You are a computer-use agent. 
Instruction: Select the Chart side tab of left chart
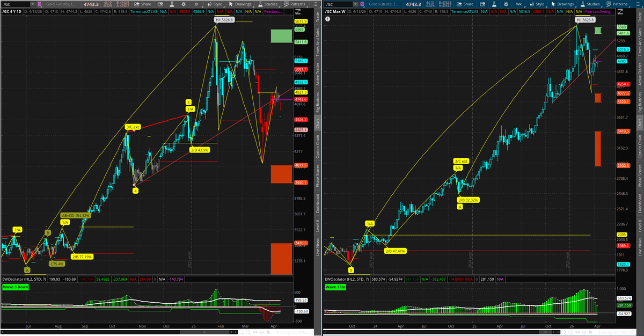pyautogui.click(x=317, y=123)
